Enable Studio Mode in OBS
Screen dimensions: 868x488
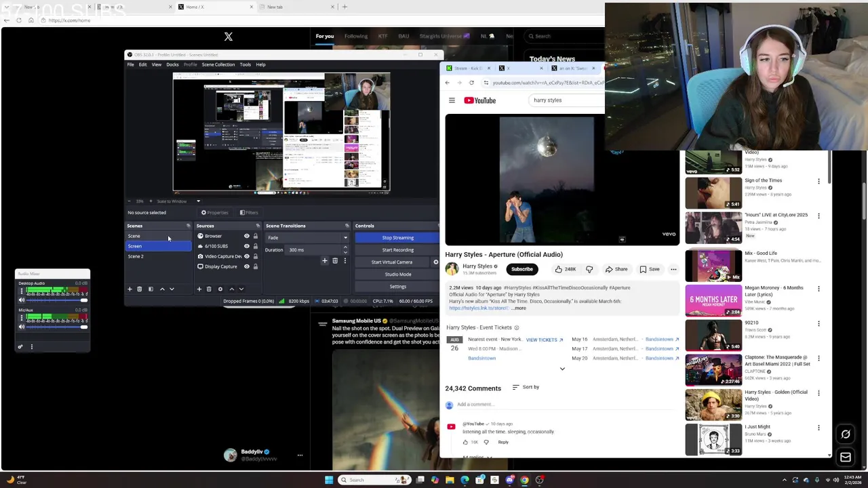pyautogui.click(x=397, y=274)
